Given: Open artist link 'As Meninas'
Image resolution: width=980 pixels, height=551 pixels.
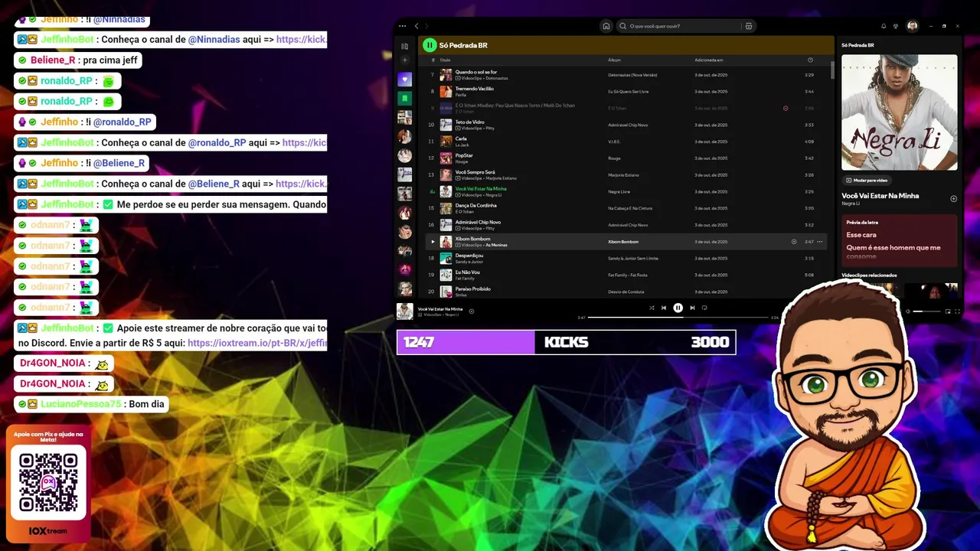Looking at the screenshot, I should tap(497, 245).
